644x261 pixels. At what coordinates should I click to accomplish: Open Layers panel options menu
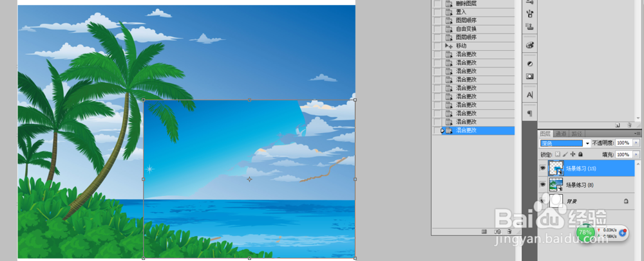[638, 133]
